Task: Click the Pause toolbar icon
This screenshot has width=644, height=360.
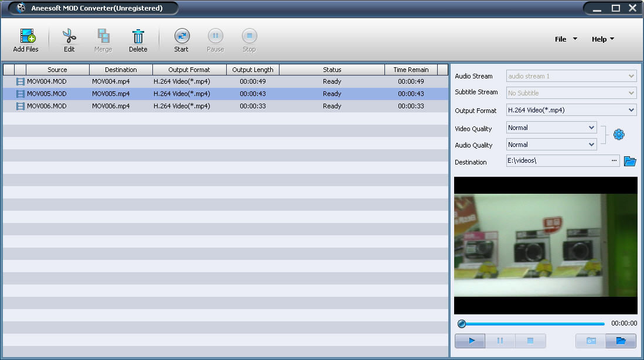Action: (x=215, y=36)
